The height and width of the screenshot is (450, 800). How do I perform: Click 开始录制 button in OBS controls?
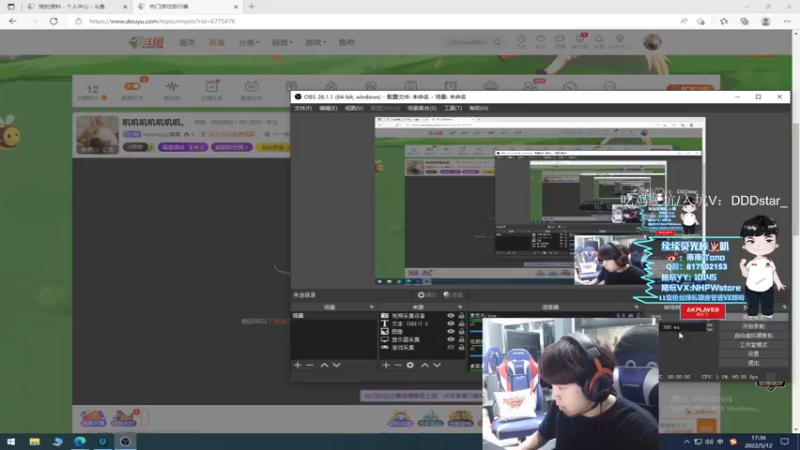[x=753, y=327]
